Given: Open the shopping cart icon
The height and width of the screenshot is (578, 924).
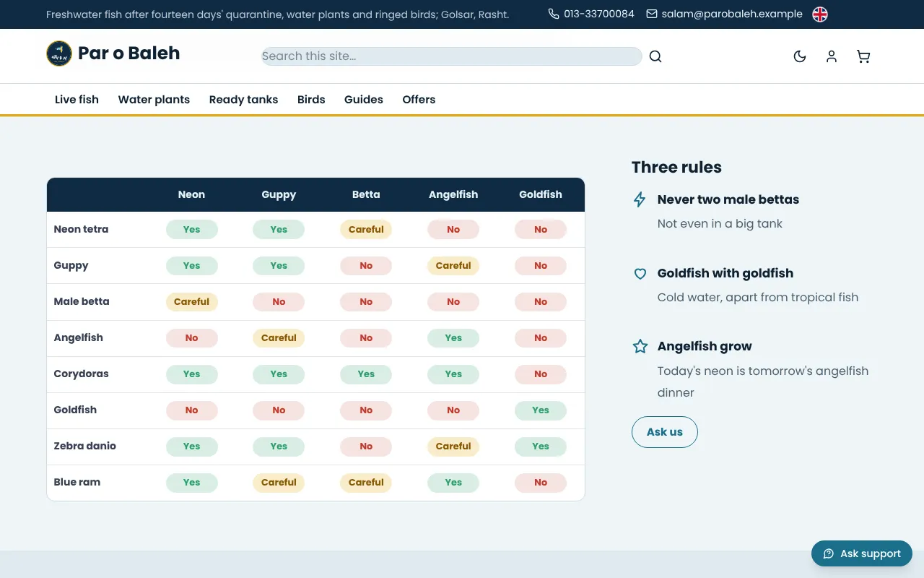Looking at the screenshot, I should pos(863,56).
